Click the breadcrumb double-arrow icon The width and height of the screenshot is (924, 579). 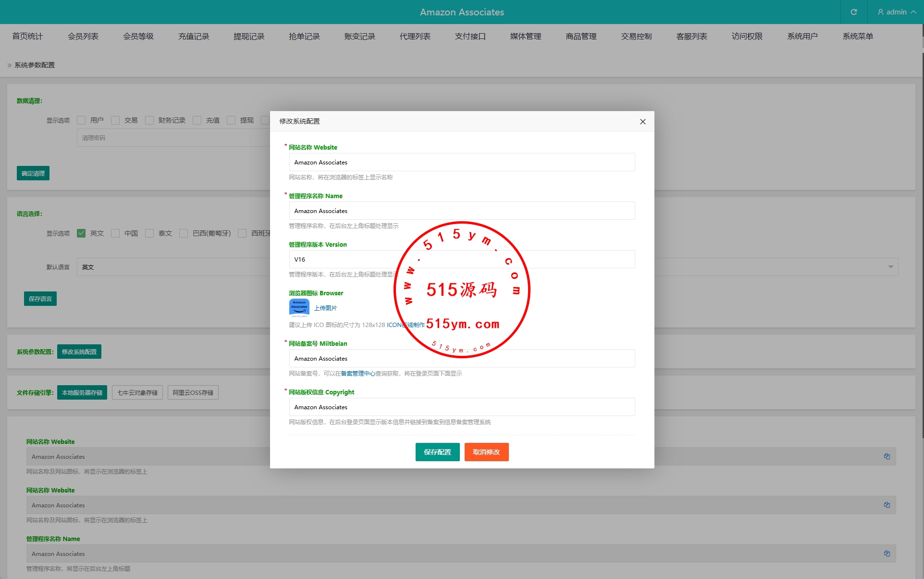pyautogui.click(x=10, y=65)
